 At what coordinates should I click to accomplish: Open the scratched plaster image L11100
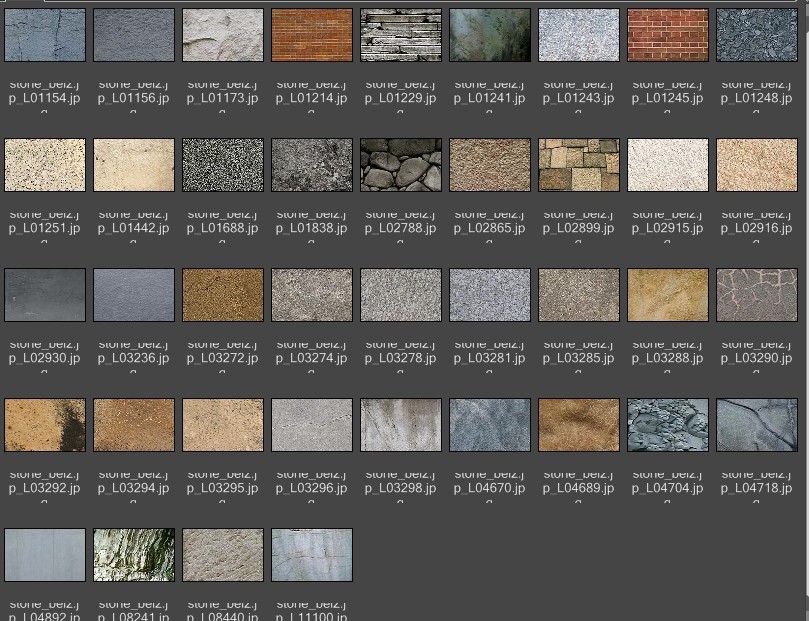pos(311,555)
